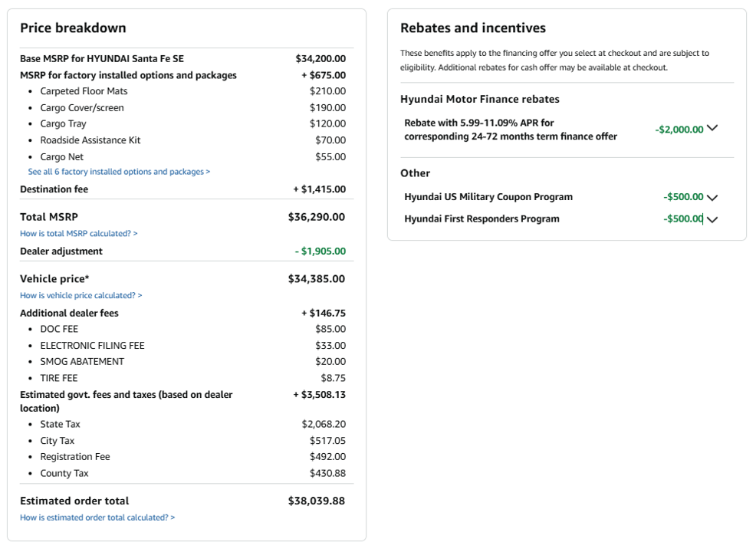Expand the Hyundai Motor Finance rebate chevron

tap(712, 128)
